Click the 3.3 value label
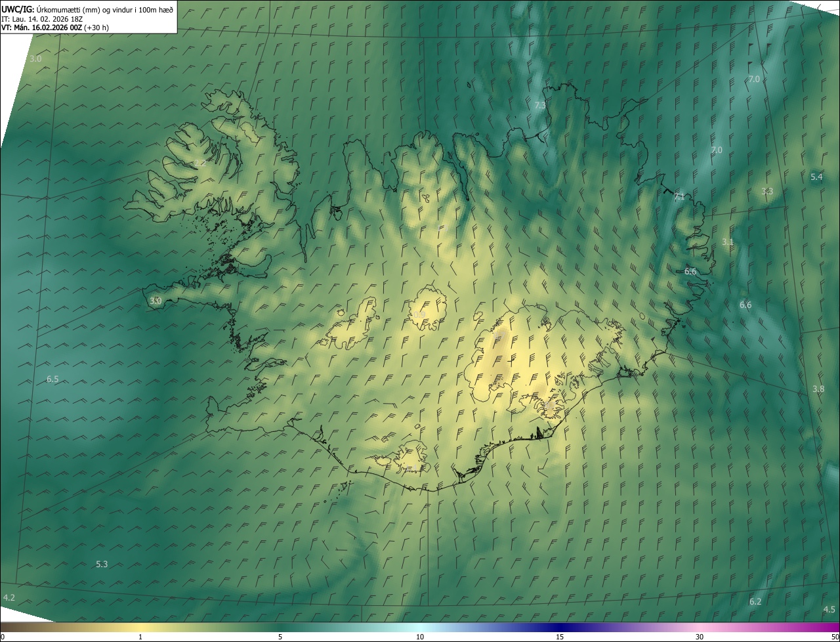Screen dimensions: 840x642 pyautogui.click(x=767, y=191)
